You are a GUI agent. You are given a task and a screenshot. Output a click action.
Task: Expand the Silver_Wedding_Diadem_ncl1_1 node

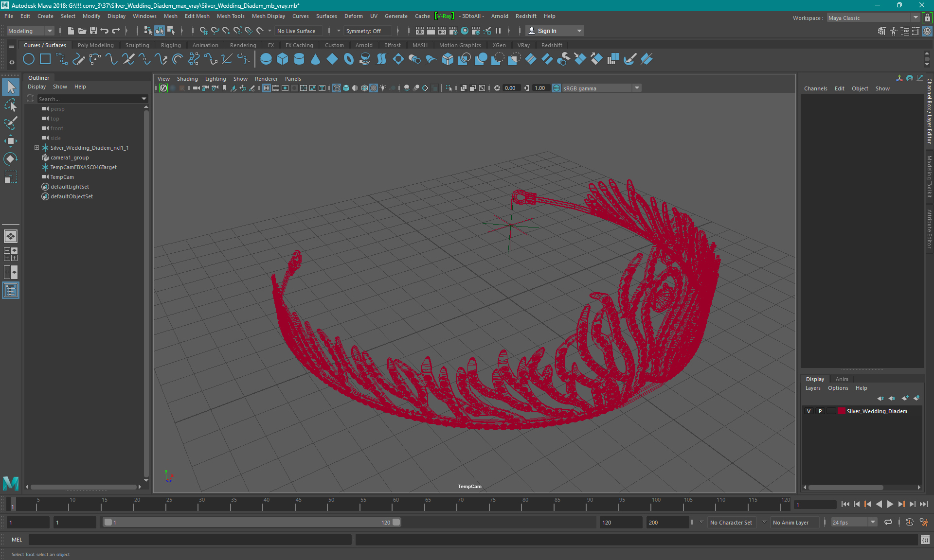tap(36, 148)
